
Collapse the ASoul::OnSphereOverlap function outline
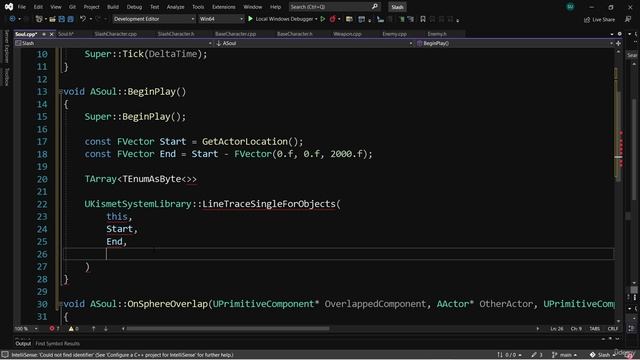coord(60,304)
